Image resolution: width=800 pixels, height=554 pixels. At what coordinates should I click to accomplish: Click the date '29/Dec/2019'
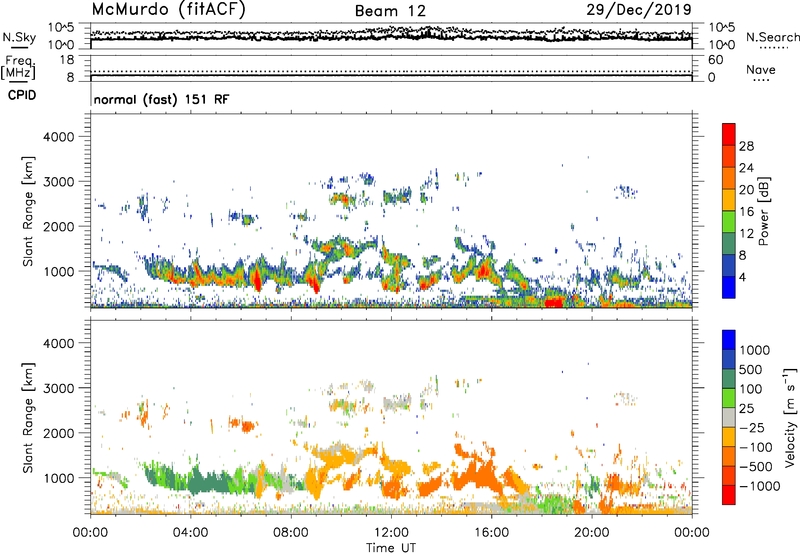(x=639, y=9)
